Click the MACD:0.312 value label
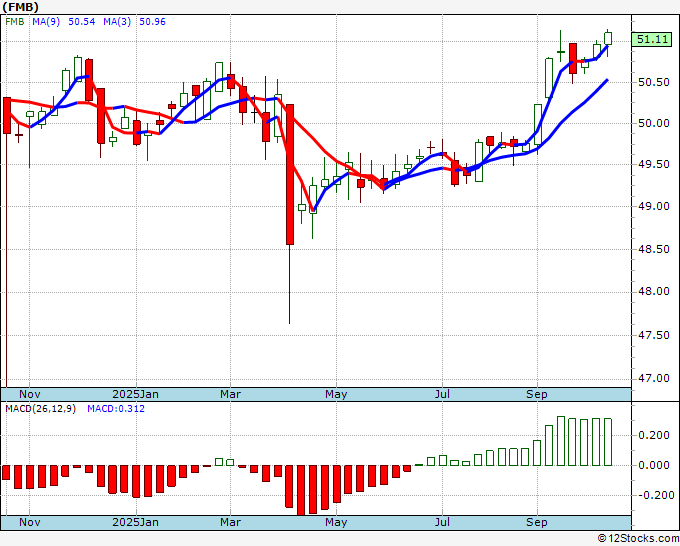Screen dimensions: 680x546 116,409
